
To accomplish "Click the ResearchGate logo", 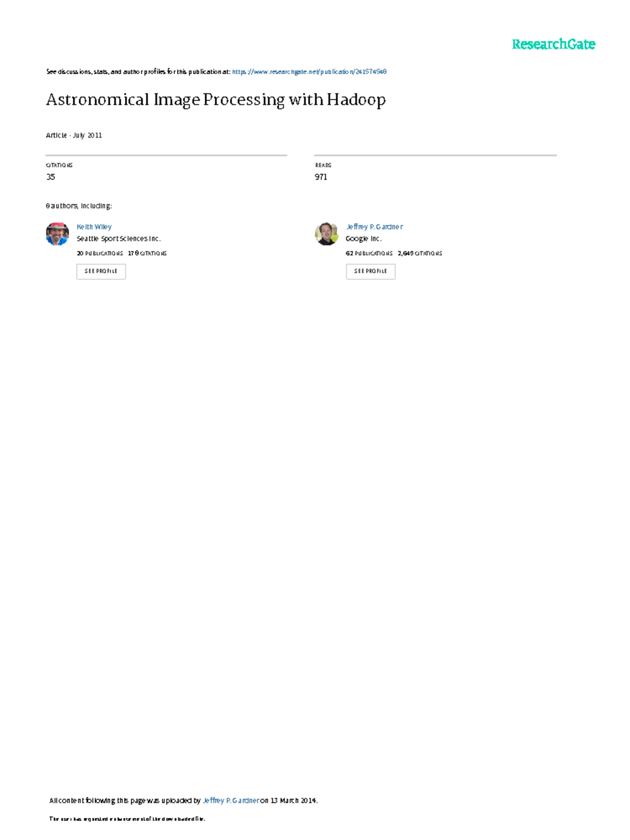I will pos(553,45).
